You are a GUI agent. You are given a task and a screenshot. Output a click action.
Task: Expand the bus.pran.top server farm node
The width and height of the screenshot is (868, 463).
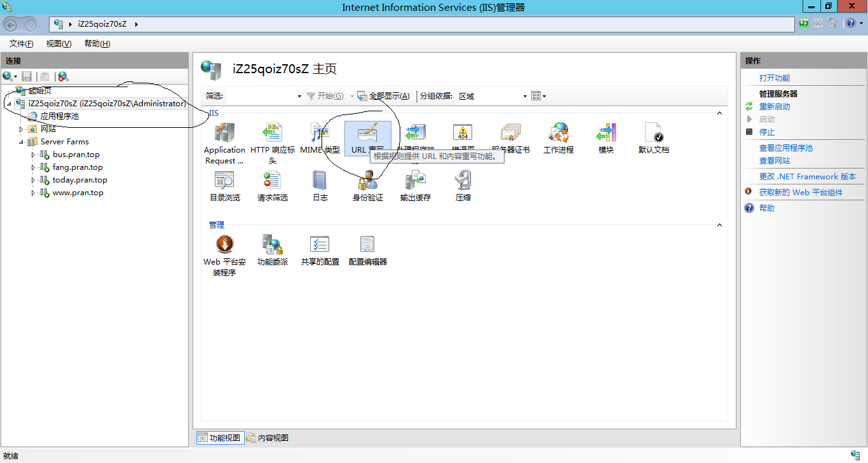point(33,155)
